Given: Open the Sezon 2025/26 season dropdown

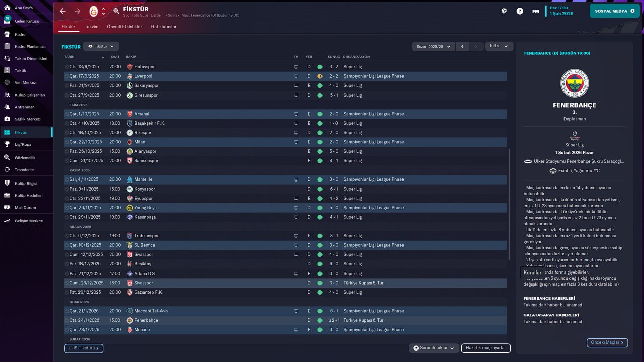Looking at the screenshot, I should 433,46.
